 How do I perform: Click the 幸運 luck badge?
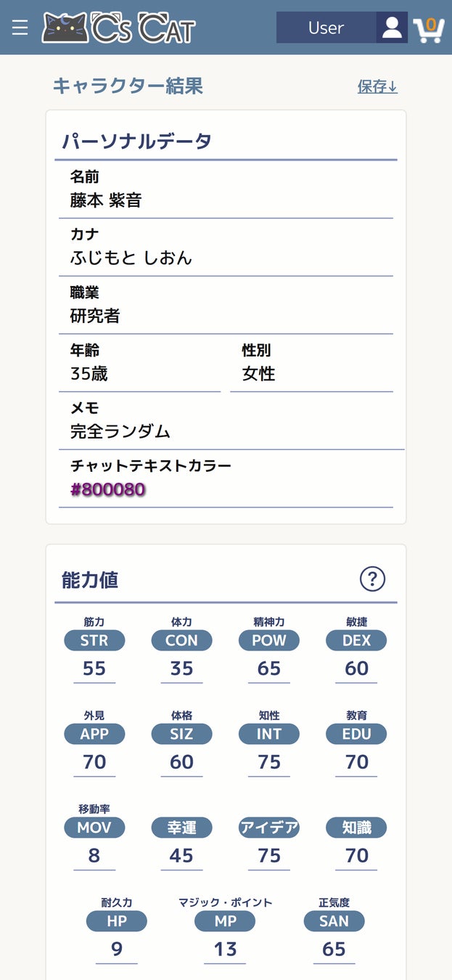click(x=181, y=828)
